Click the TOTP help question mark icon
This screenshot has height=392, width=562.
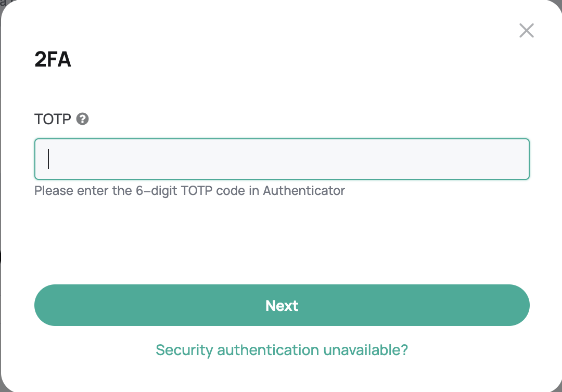point(82,119)
